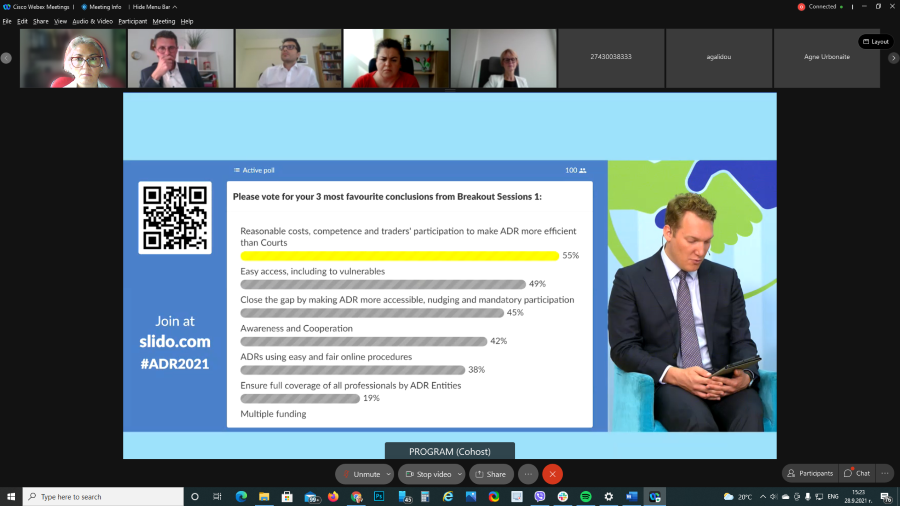The width and height of the screenshot is (900, 506).
Task: Open the Layout options
Action: coord(876,41)
